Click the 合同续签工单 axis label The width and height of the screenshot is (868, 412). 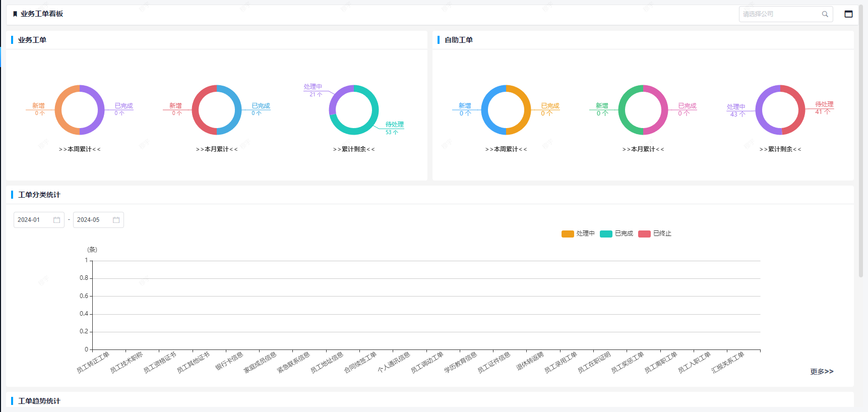[360, 363]
